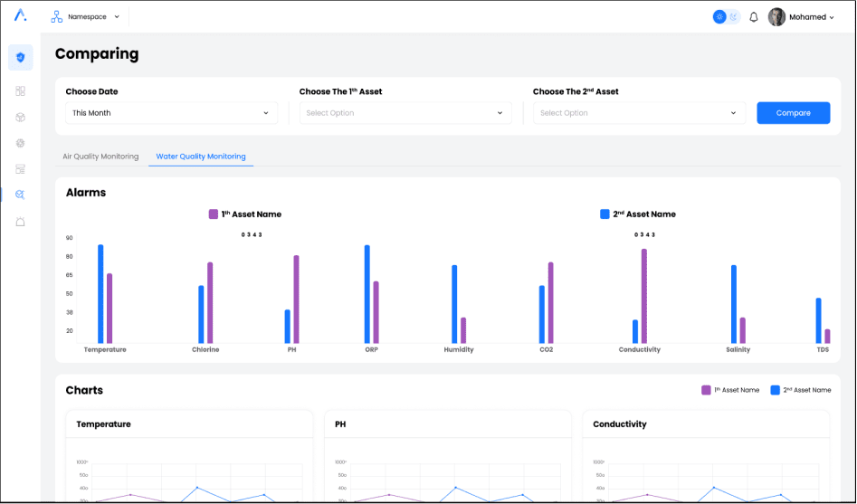Click the app logo in top-left corner
The height and width of the screenshot is (504, 857).
pos(20,15)
